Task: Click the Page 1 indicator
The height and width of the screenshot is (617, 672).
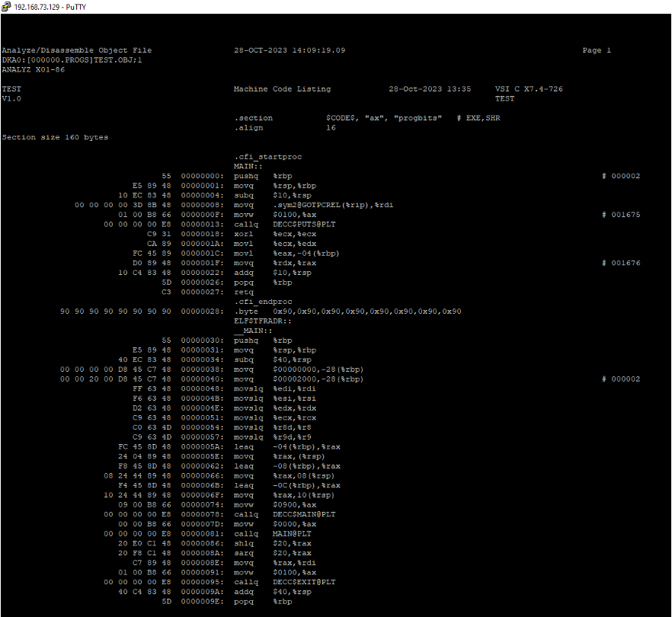Action: [597, 50]
